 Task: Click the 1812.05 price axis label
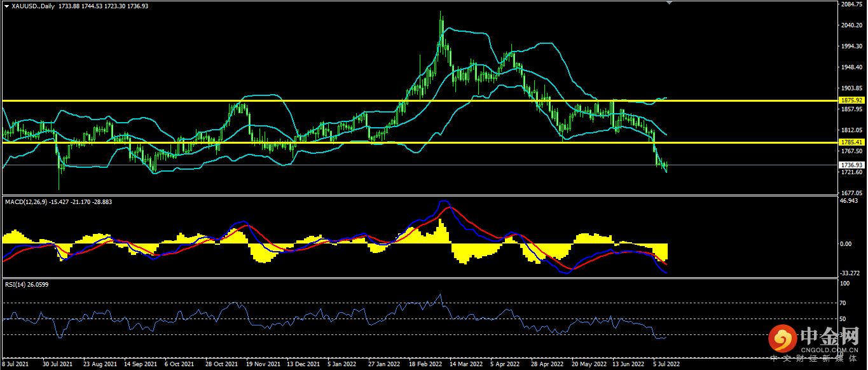coord(851,130)
